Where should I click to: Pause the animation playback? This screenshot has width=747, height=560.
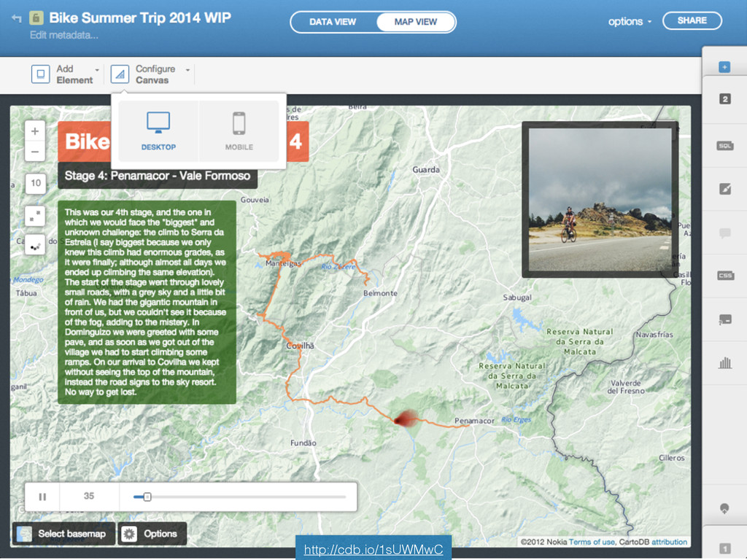(x=42, y=497)
